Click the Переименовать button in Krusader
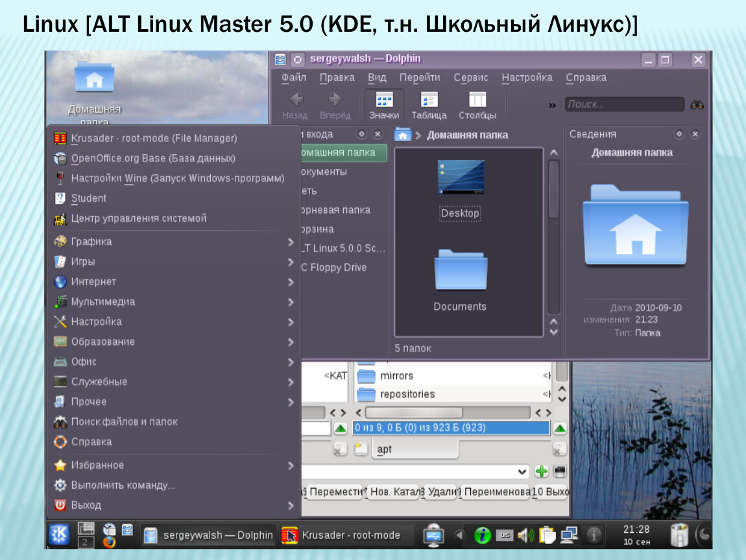746x560 pixels. tap(495, 491)
